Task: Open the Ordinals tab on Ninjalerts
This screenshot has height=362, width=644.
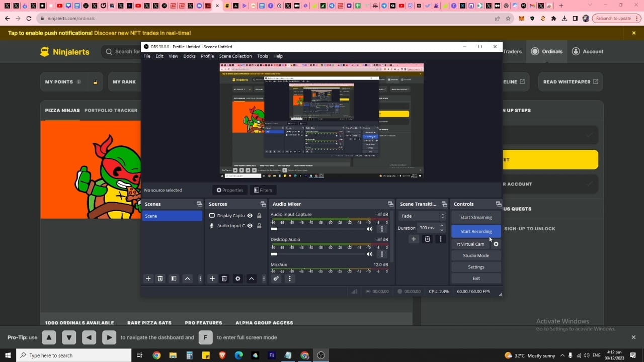Action: [546, 51]
